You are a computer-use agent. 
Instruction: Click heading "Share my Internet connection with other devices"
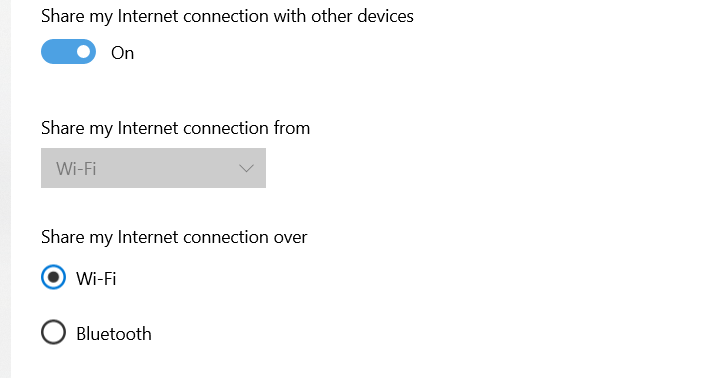[x=227, y=17]
